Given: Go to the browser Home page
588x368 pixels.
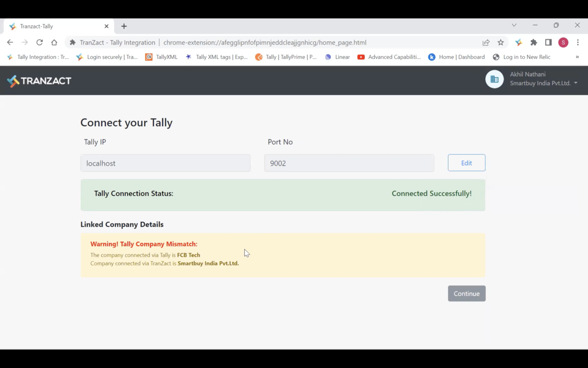Looking at the screenshot, I should [x=54, y=42].
